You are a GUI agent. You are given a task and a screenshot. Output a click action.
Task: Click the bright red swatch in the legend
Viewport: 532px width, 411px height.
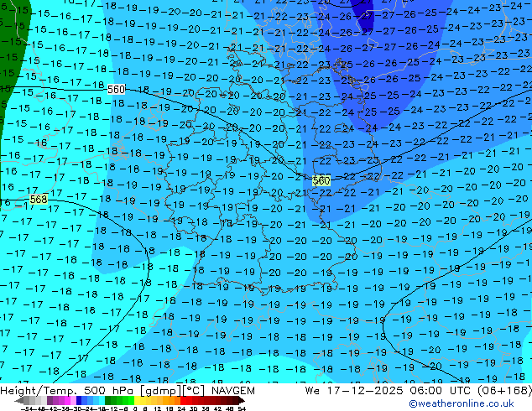(x=183, y=401)
